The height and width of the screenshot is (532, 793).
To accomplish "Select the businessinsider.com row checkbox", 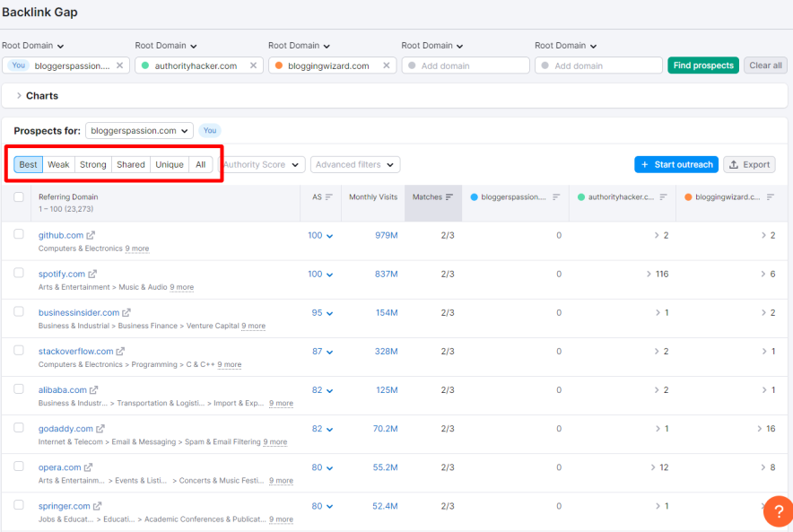I will click(19, 311).
